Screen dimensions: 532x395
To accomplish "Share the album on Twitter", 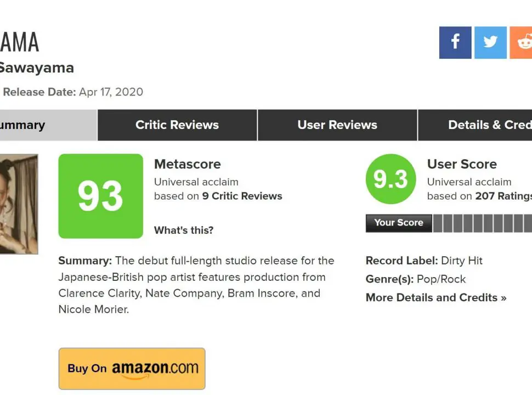I will click(490, 42).
